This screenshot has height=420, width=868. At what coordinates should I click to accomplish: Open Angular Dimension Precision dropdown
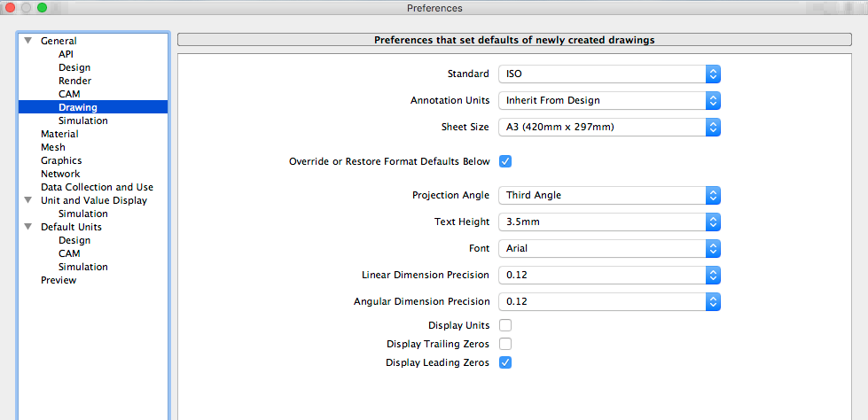(x=608, y=301)
